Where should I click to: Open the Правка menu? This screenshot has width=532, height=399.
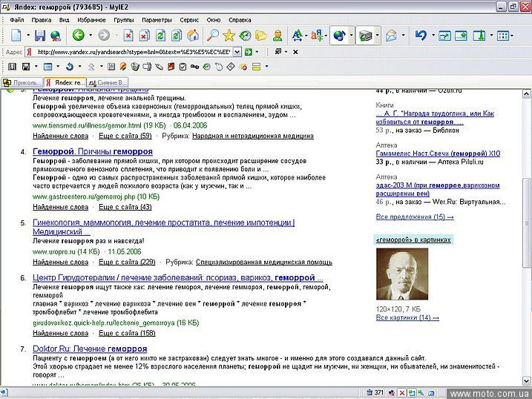click(x=42, y=20)
